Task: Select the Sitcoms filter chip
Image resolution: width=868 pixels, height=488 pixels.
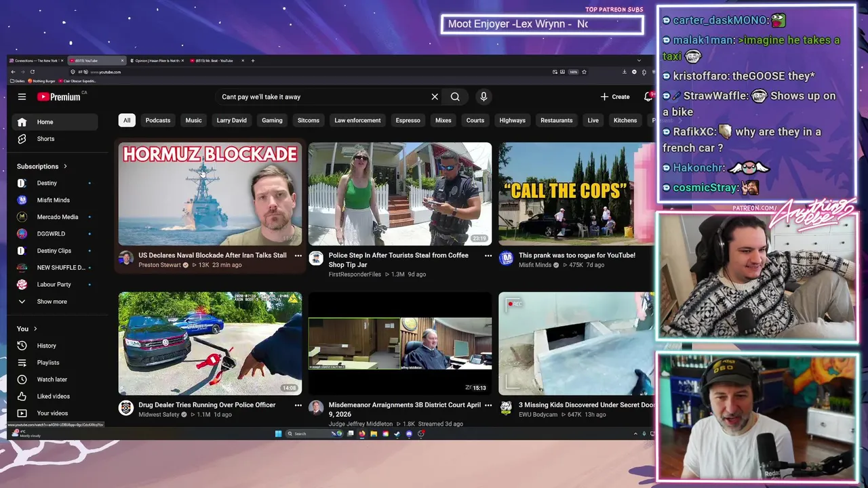Action: tap(308, 120)
